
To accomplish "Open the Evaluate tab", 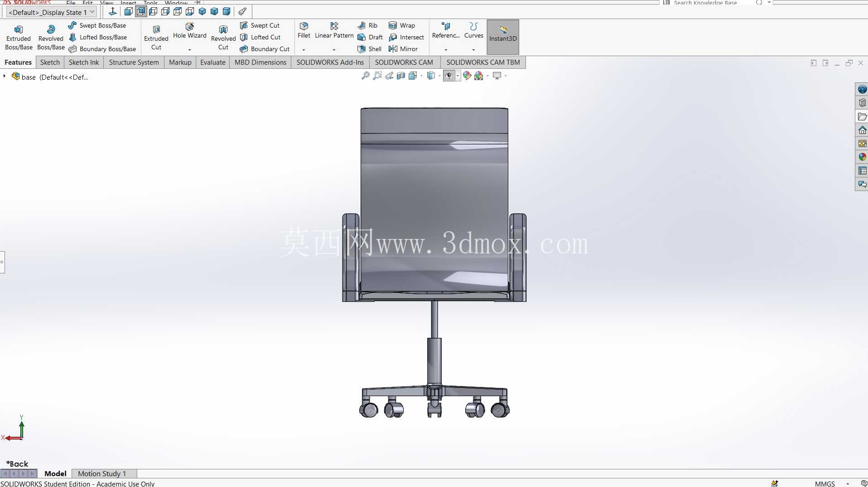I will pos(213,62).
